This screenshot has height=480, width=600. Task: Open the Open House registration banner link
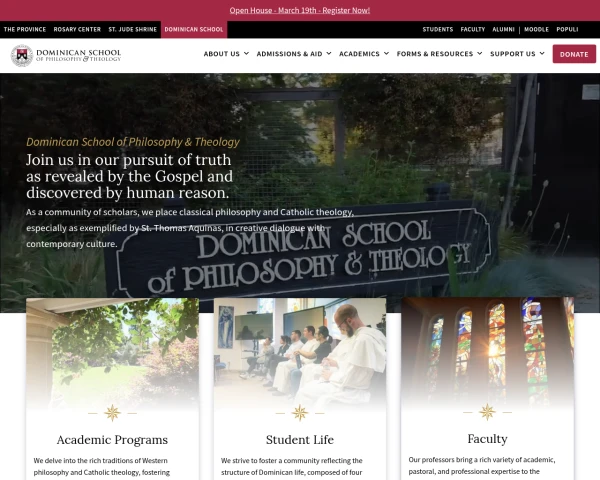(x=300, y=10)
